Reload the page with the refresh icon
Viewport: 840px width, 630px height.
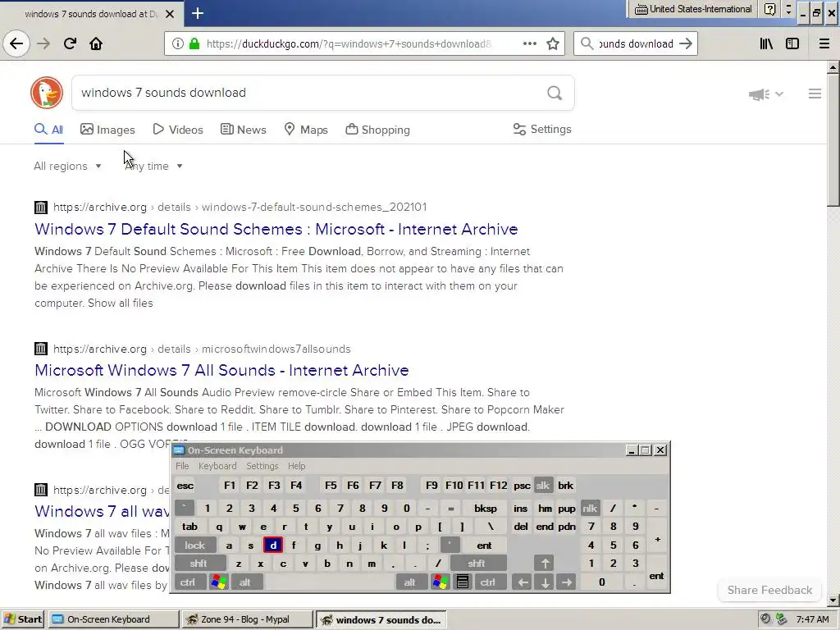click(x=70, y=43)
